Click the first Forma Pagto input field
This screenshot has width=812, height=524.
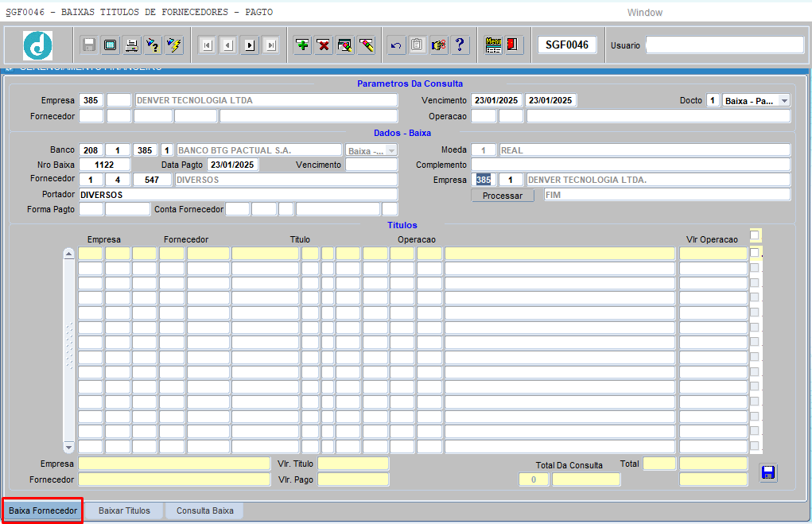[91, 209]
